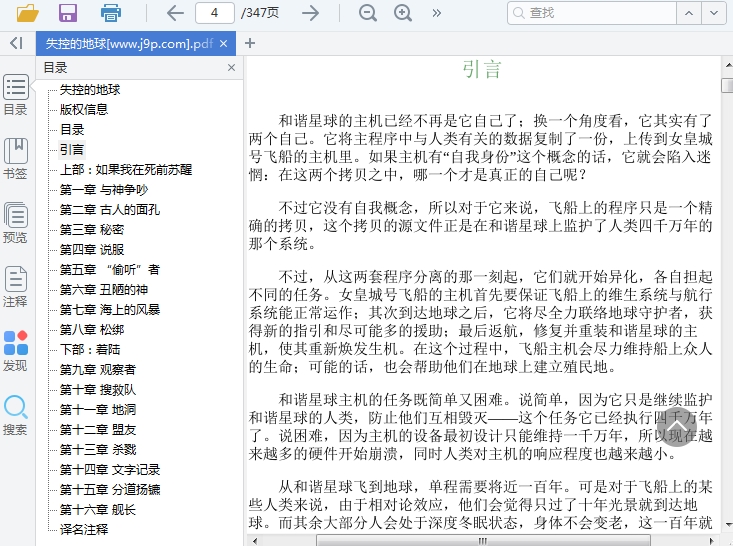
Task: Go to 第四章 说服
Action: pos(92,250)
